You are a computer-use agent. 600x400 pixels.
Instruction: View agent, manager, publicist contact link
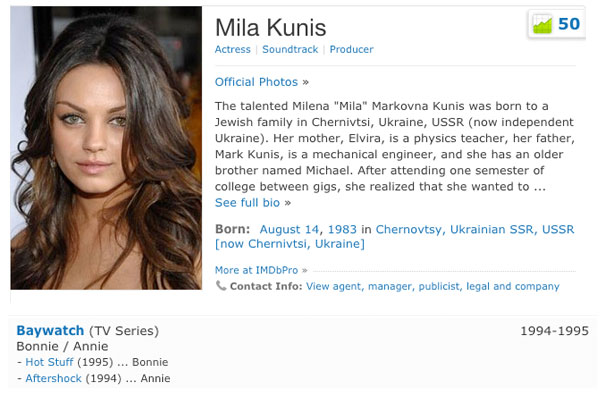pyautogui.click(x=432, y=286)
